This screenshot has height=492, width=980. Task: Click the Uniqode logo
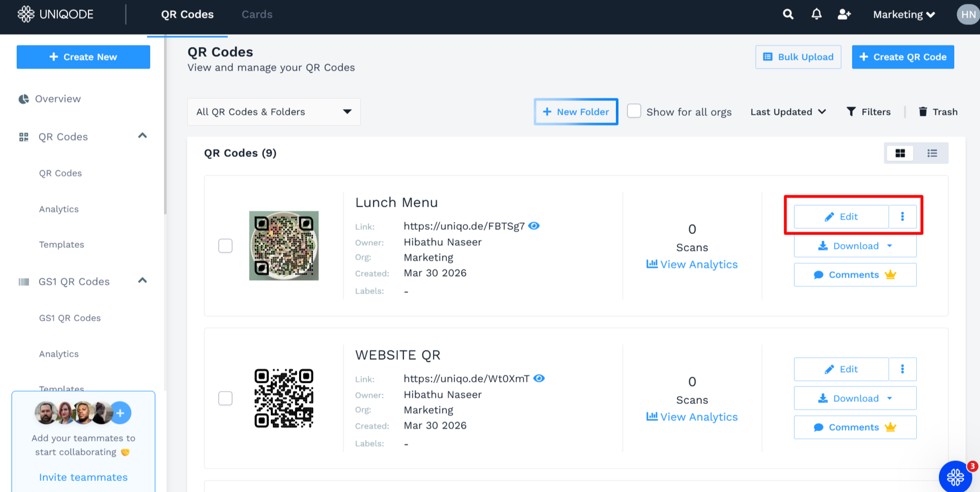click(56, 14)
